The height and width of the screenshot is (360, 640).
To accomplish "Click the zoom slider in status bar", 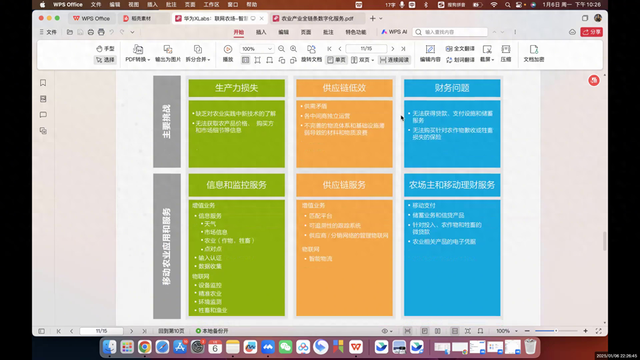I will (556, 331).
